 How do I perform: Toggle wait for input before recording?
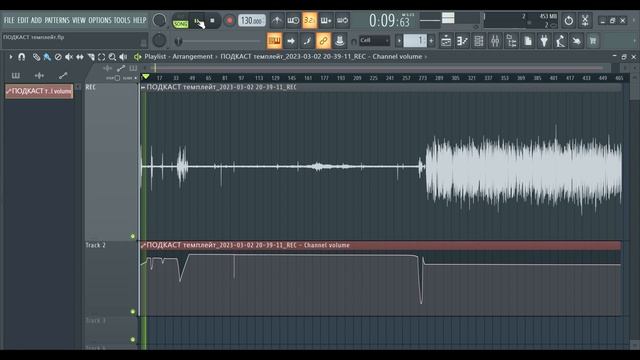pyautogui.click(x=293, y=20)
